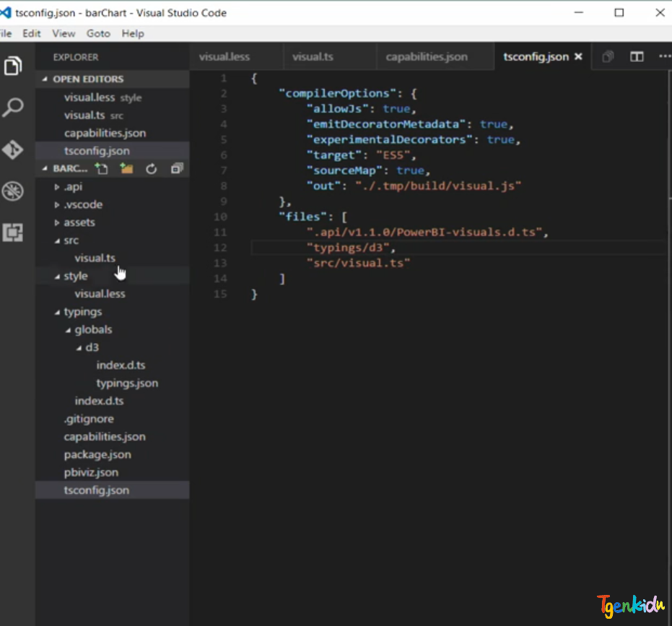Expand the assets folder
Image resolution: width=672 pixels, height=626 pixels.
[x=56, y=222]
